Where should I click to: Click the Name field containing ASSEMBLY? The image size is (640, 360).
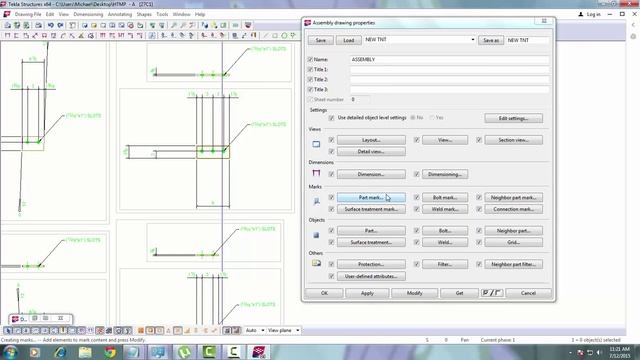(449, 60)
